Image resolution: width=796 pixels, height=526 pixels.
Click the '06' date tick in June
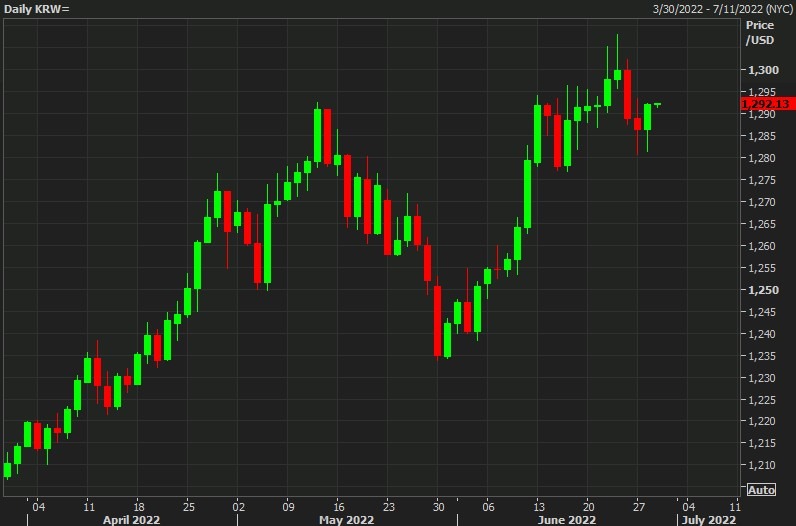(x=488, y=507)
